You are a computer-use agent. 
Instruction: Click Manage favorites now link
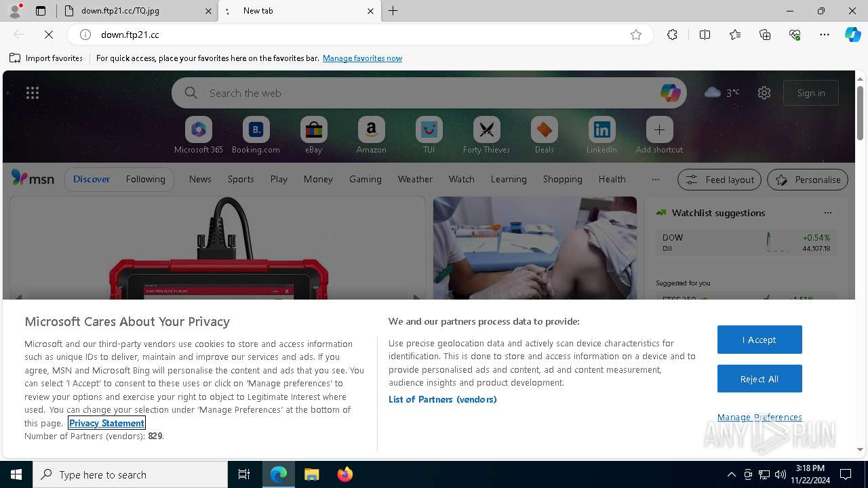pos(362,58)
